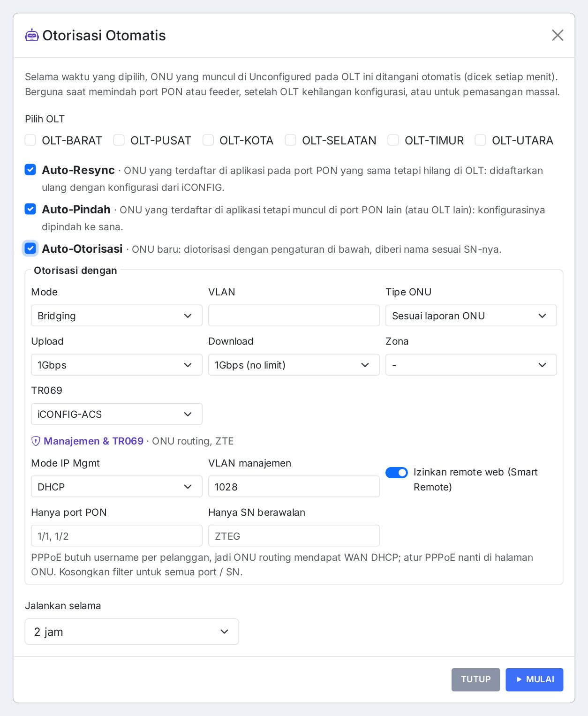Disable the Auto-Pindah checkbox
The height and width of the screenshot is (716, 588).
coord(30,209)
